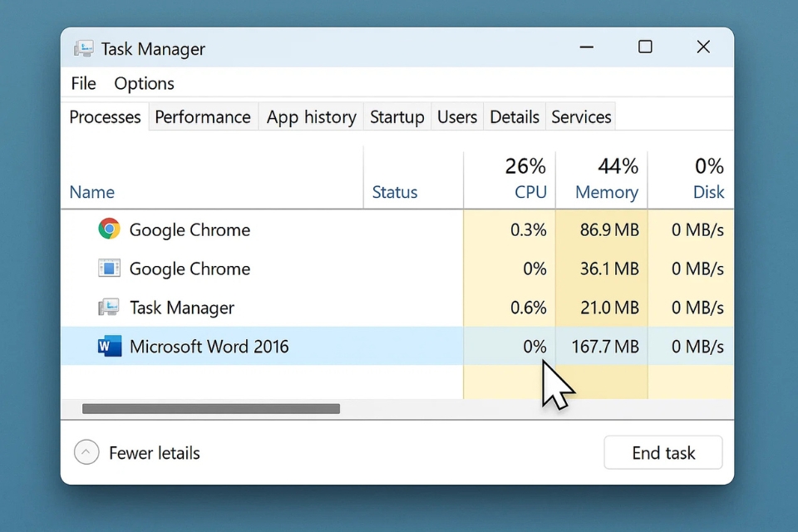The image size is (798, 532).
Task: Select the 167.7 MB memory cell for Word
Action: (x=605, y=347)
